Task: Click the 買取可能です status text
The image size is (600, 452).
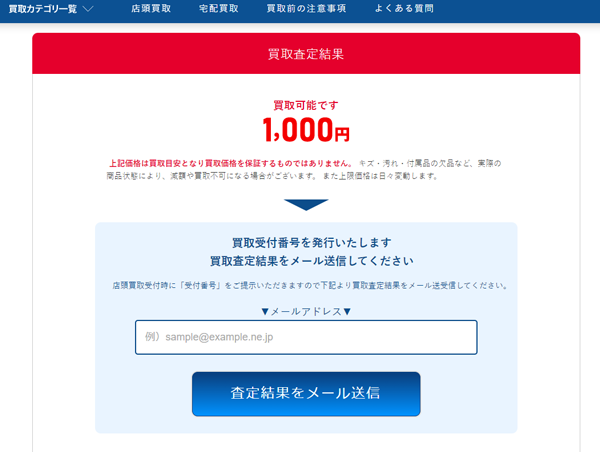Action: click(x=306, y=105)
